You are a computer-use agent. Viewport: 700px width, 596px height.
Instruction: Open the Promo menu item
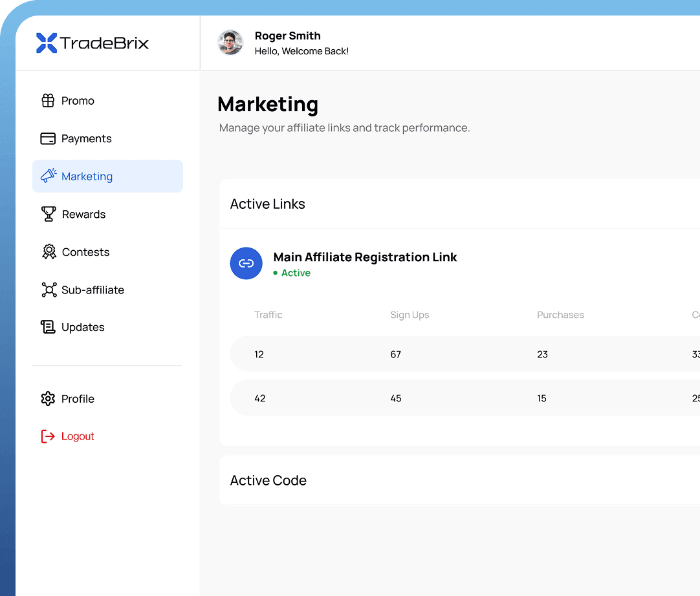point(78,101)
